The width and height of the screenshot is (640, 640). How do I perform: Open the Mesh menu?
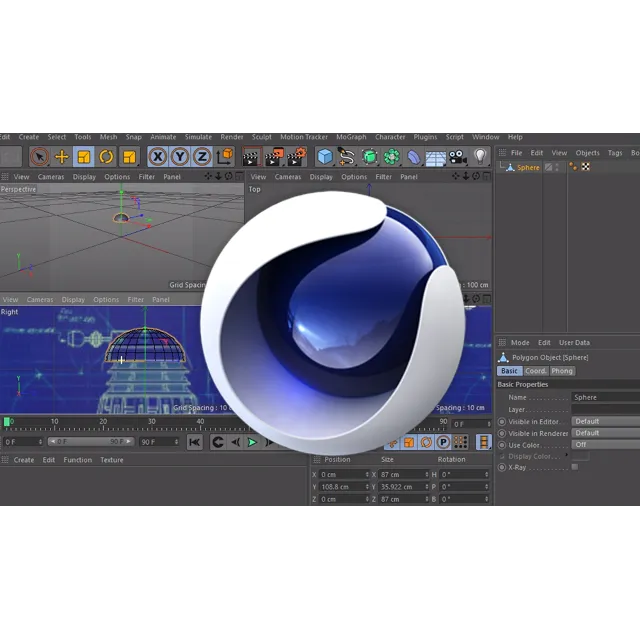point(108,137)
